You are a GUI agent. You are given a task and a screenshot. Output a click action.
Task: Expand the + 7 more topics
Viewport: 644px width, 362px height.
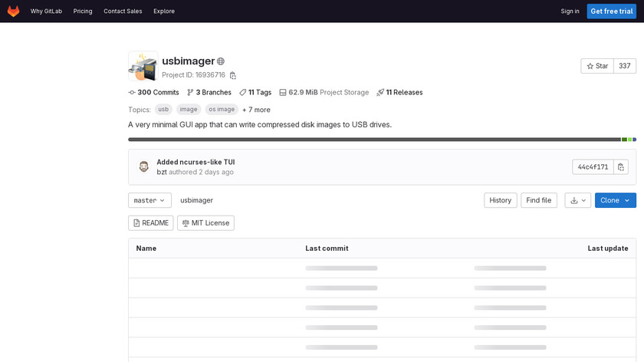point(256,110)
